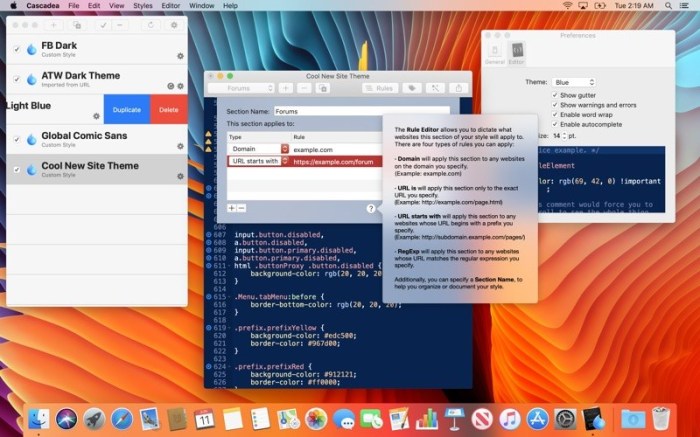Disable the ATW Dark Theme checkbox

pyautogui.click(x=17, y=79)
